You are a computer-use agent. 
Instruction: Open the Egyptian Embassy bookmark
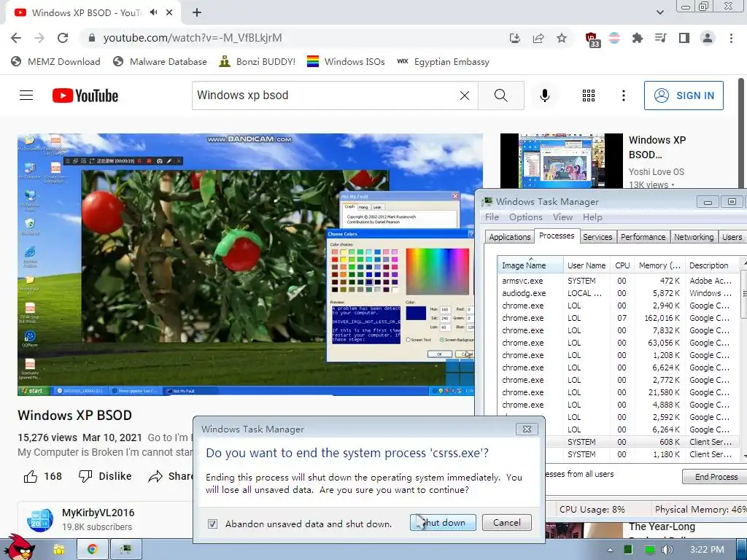pos(443,62)
